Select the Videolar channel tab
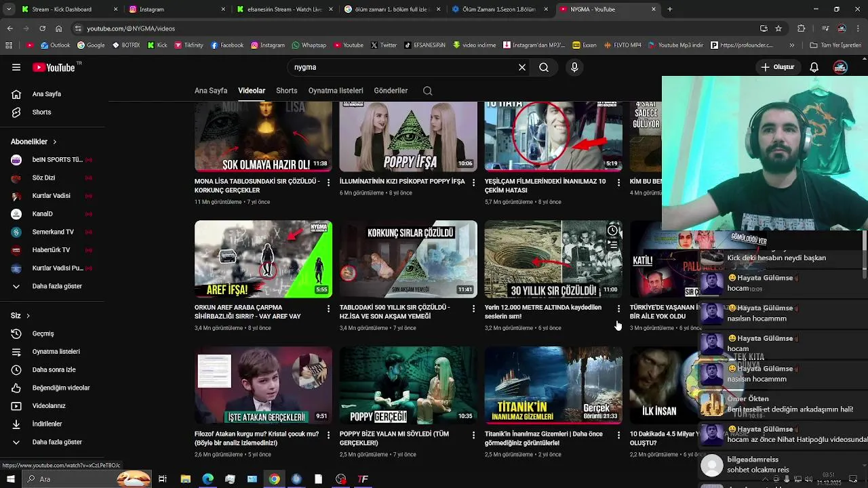This screenshot has height=488, width=868. tap(252, 91)
